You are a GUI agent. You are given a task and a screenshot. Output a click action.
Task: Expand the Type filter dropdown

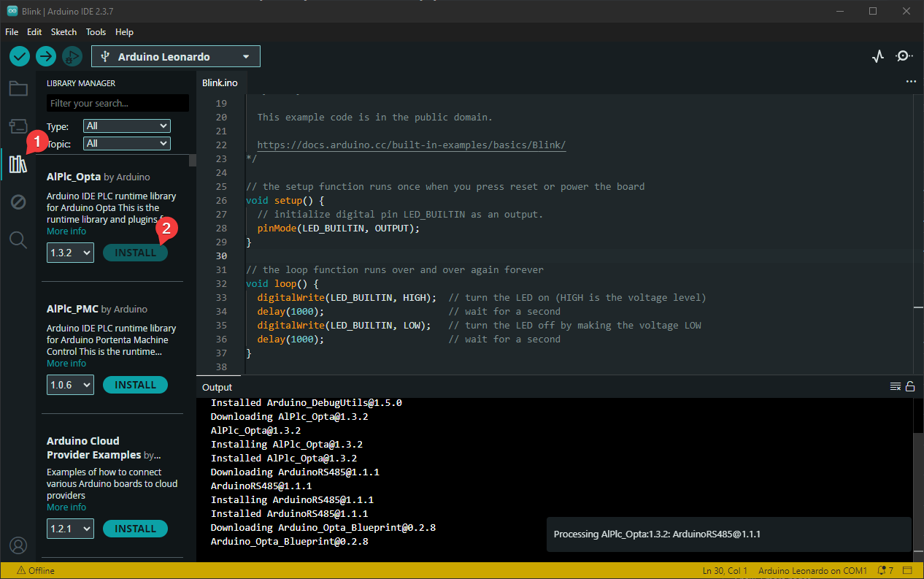pos(127,126)
